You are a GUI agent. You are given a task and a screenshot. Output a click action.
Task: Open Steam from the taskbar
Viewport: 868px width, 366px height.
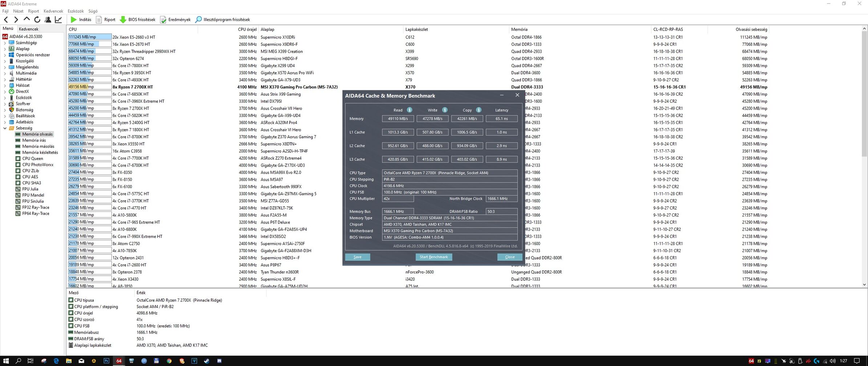click(x=207, y=361)
